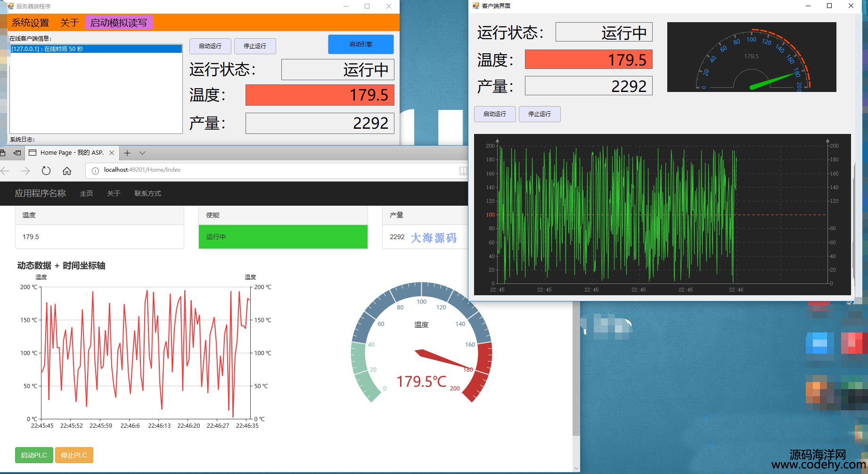Click orange 停止PLC button

74,455
